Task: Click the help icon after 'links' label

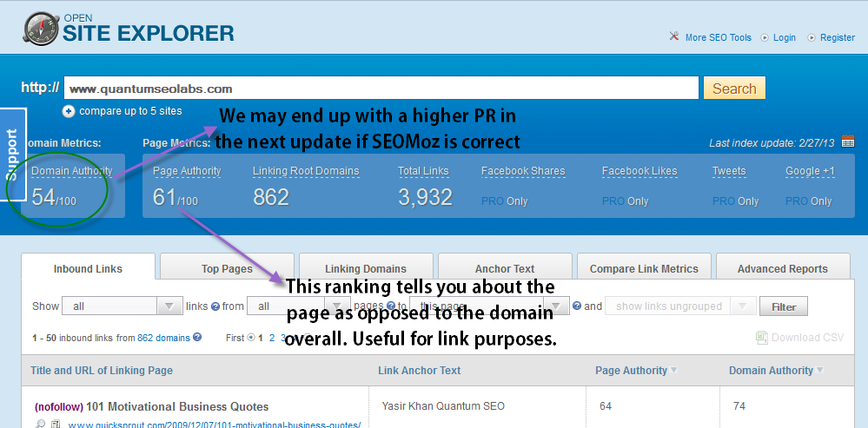Action: (215, 306)
